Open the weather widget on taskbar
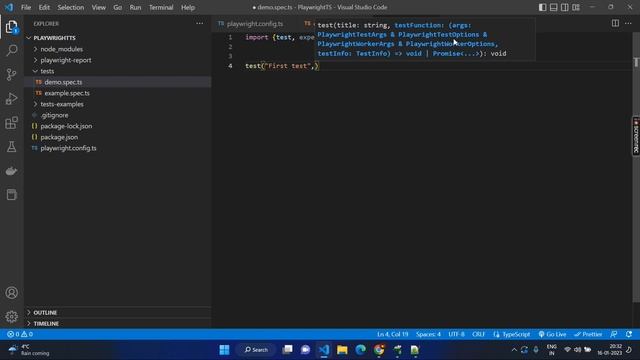 [x=29, y=350]
